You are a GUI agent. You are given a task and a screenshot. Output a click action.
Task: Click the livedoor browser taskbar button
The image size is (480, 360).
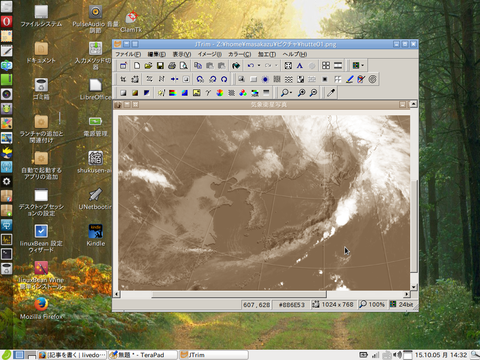pyautogui.click(x=72, y=355)
